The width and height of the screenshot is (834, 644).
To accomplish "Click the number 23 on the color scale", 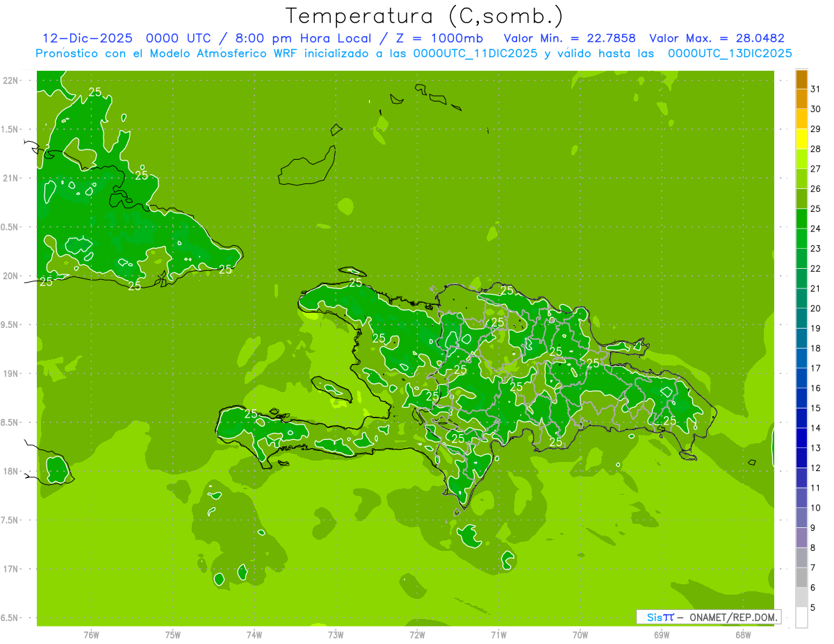I will 816,248.
